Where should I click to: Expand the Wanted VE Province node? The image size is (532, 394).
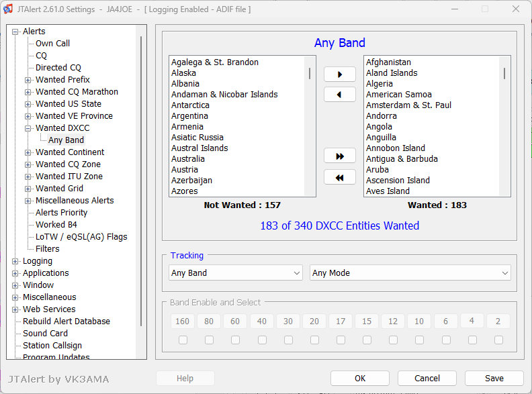(28, 116)
